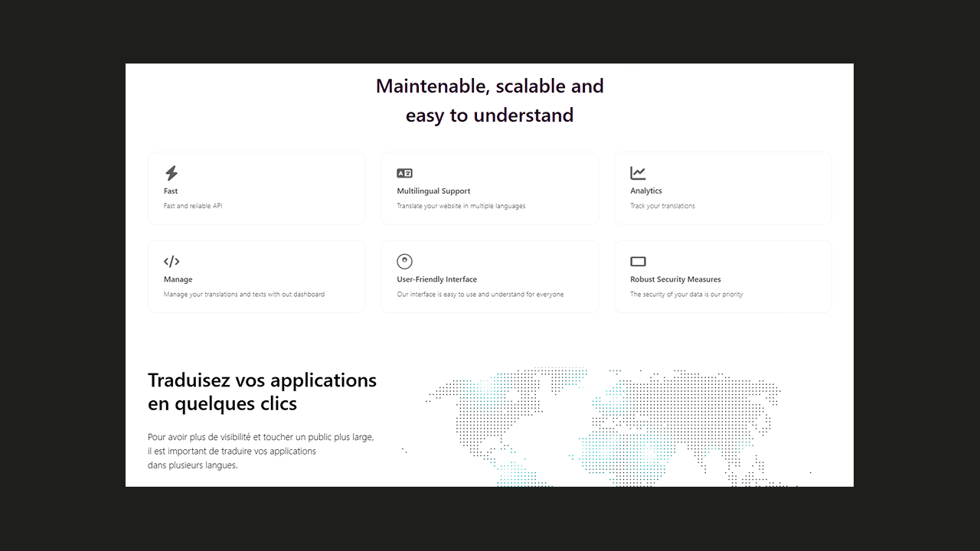
Task: Click "The security of your data" description
Action: 686,295
